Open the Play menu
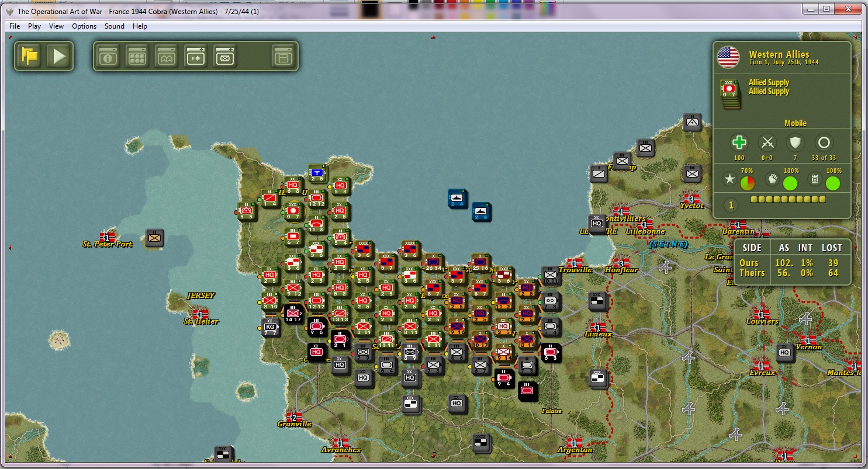Screen dimensions: 868x469 (34, 26)
